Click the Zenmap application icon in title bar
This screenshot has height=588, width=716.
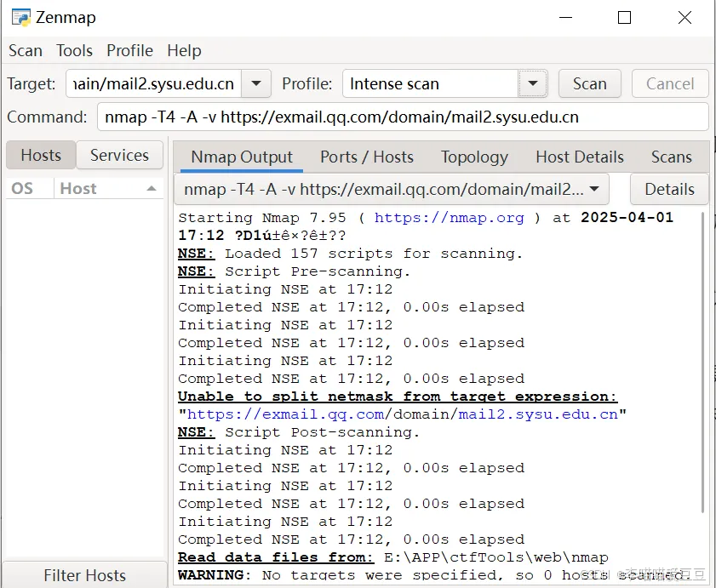click(x=21, y=17)
